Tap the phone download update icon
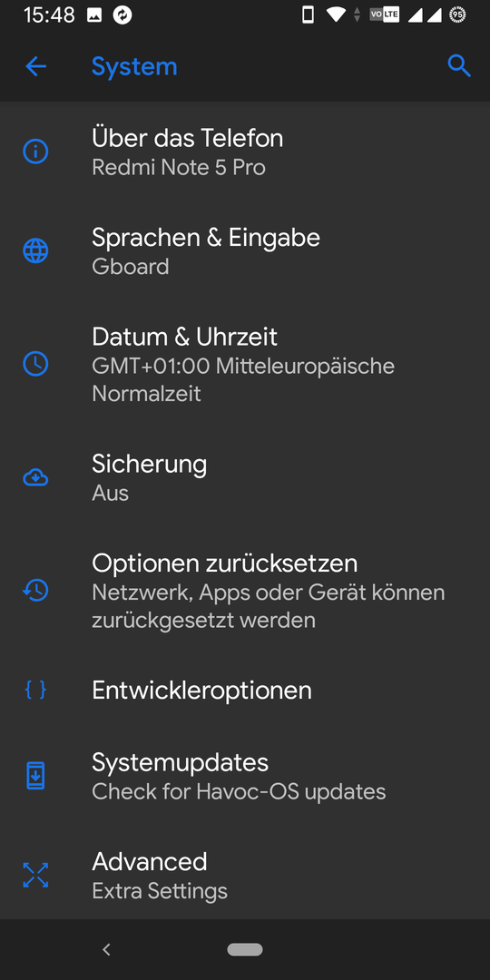Image resolution: width=490 pixels, height=980 pixels. (35, 776)
